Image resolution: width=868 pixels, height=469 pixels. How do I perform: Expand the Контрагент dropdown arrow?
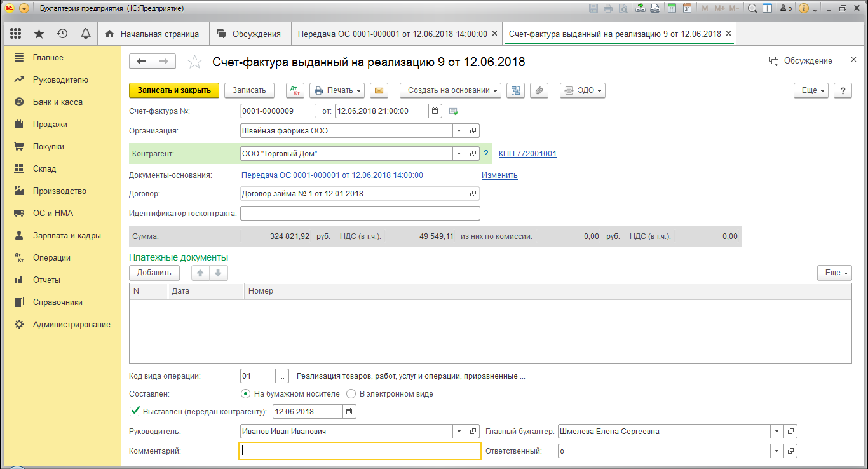pyautogui.click(x=460, y=154)
